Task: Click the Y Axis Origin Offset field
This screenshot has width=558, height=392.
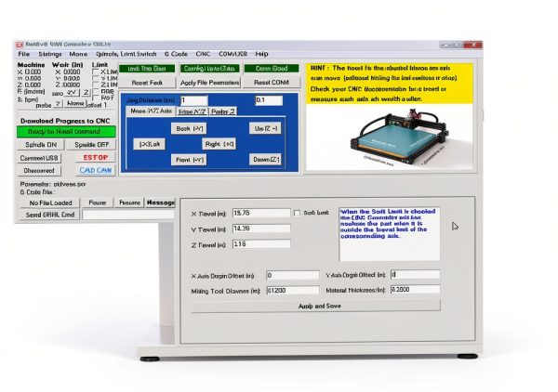Action: [x=416, y=275]
